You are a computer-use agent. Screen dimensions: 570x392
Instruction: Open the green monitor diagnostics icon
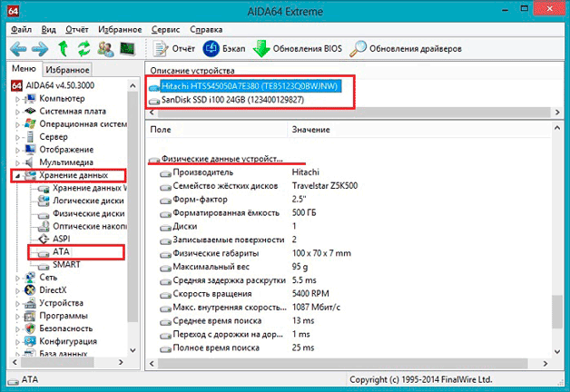coord(128,49)
